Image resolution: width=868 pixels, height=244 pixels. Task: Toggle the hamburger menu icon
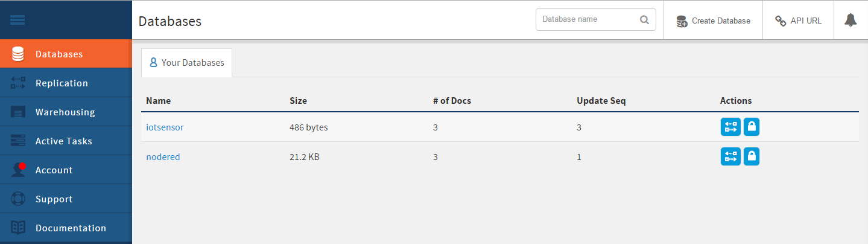coord(17,20)
